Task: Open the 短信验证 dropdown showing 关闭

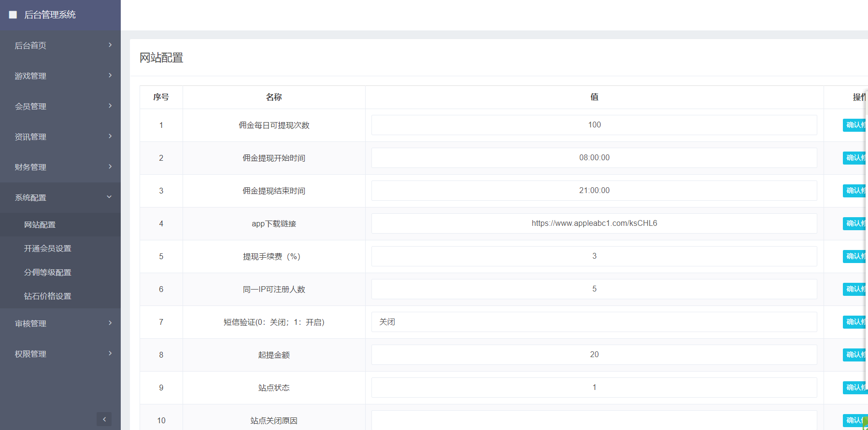Action: point(594,322)
